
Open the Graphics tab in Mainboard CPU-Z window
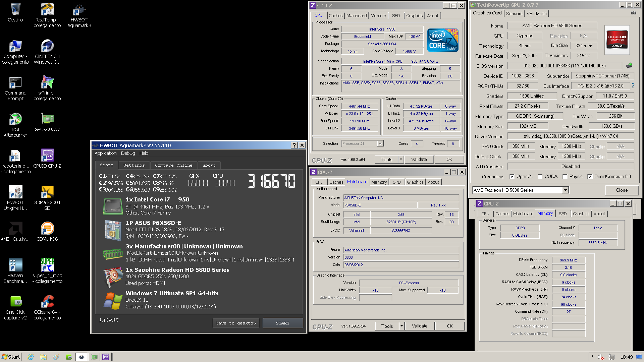click(415, 182)
